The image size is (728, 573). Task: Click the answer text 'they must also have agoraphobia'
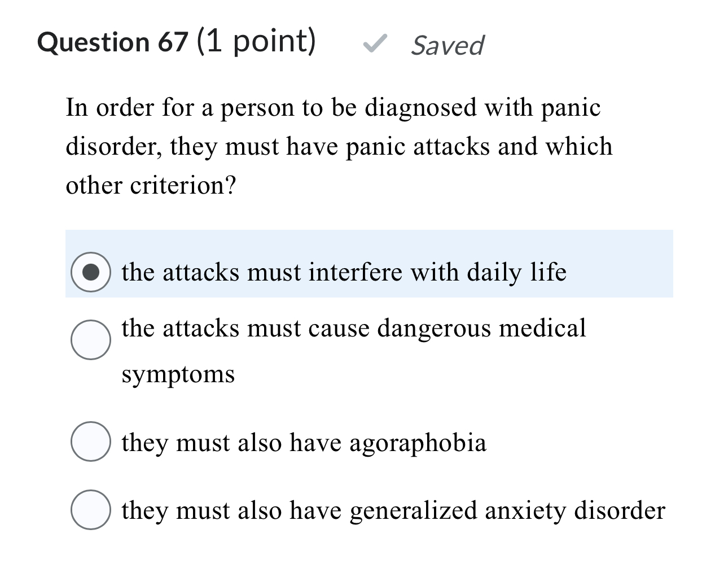[x=304, y=443]
